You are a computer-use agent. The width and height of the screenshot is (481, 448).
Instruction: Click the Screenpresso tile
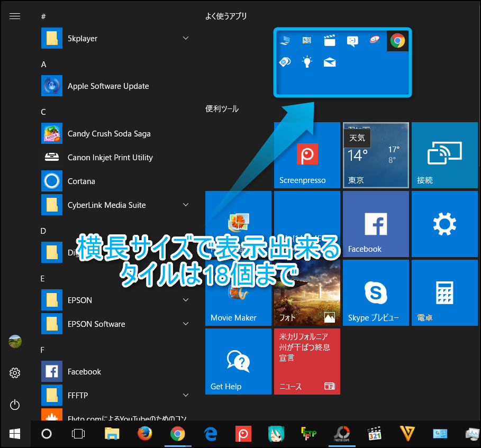[x=307, y=155]
